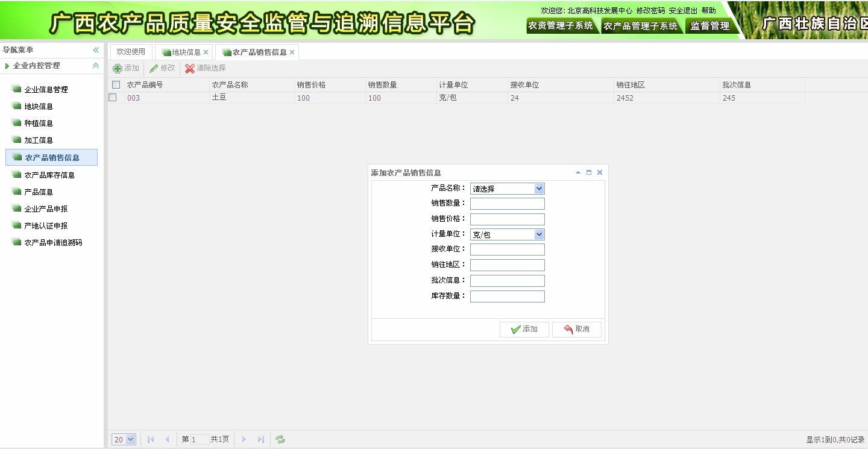Open the 监督管理 top navigation item
The image size is (868, 449).
pyautogui.click(x=709, y=26)
